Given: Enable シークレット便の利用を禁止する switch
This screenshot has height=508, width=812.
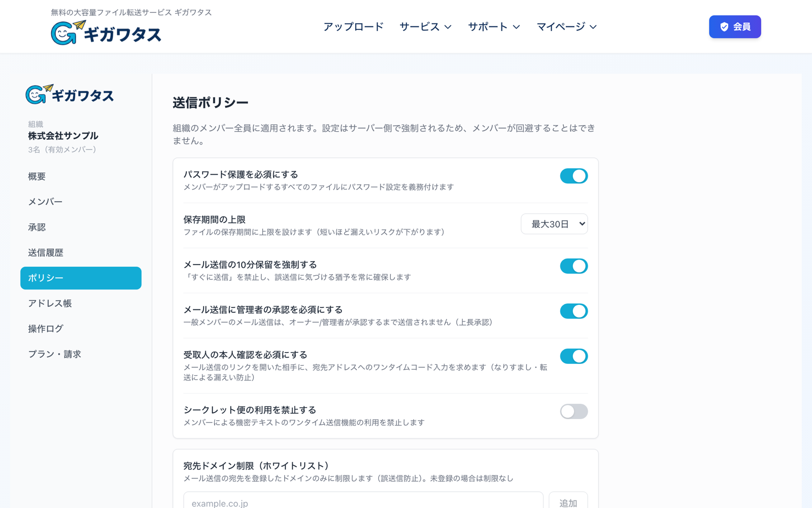Looking at the screenshot, I should [573, 411].
